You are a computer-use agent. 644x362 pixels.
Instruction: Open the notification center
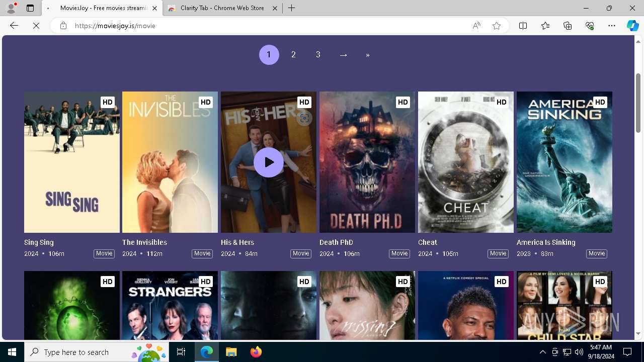coord(627,352)
